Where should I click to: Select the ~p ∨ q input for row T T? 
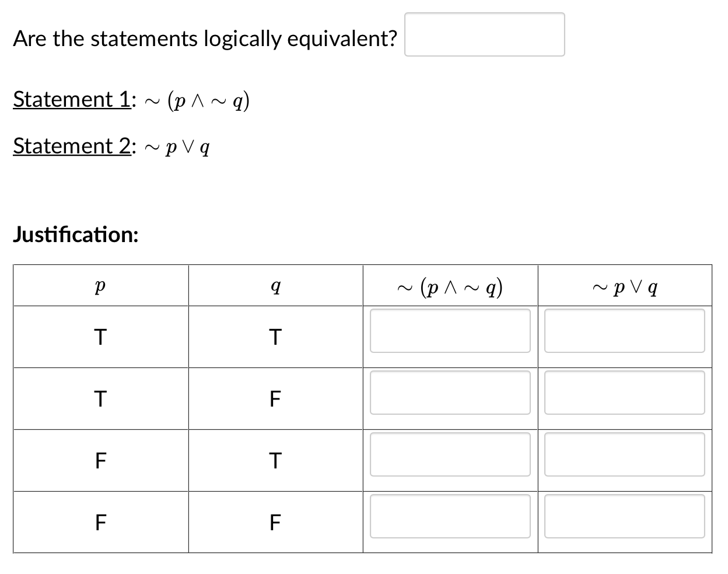tap(624, 331)
